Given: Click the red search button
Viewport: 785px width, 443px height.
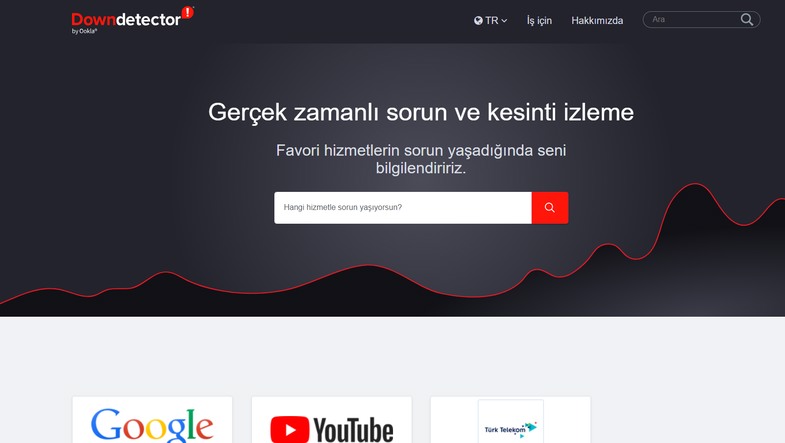Looking at the screenshot, I should (x=550, y=208).
